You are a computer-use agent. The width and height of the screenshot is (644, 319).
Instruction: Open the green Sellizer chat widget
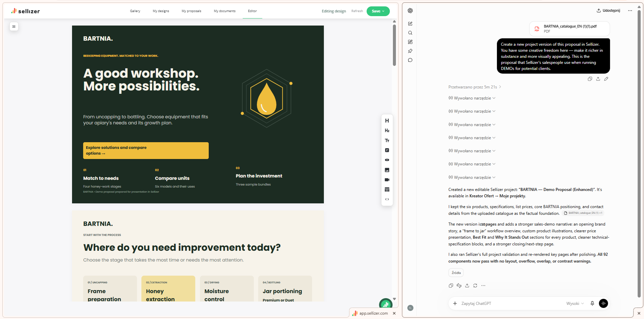click(385, 304)
